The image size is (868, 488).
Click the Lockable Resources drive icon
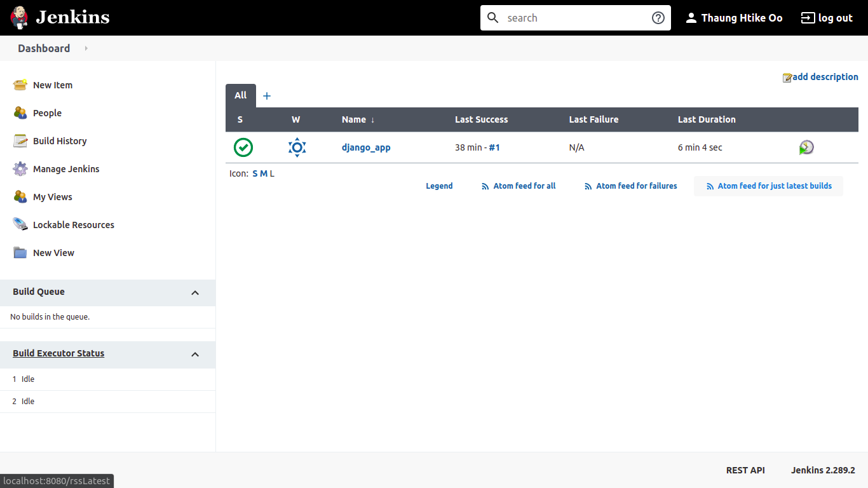point(20,225)
